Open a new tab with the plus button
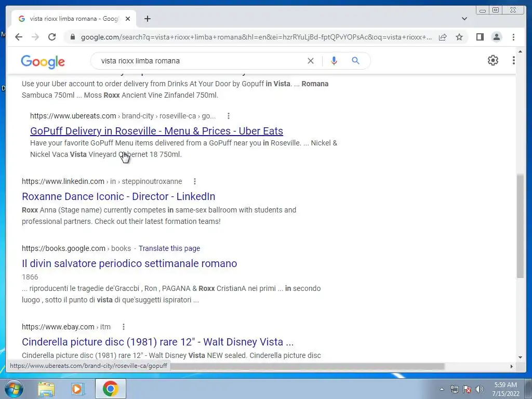Image resolution: width=532 pixels, height=399 pixels. click(x=147, y=19)
